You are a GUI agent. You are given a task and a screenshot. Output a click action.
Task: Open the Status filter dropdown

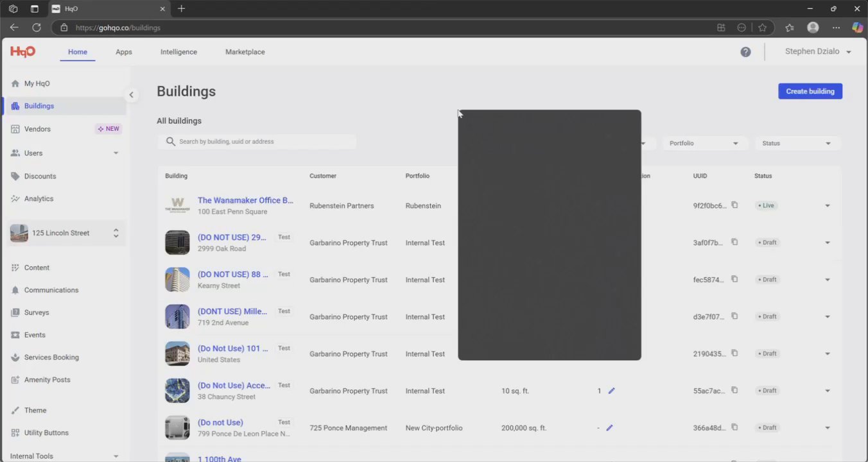[x=797, y=143]
